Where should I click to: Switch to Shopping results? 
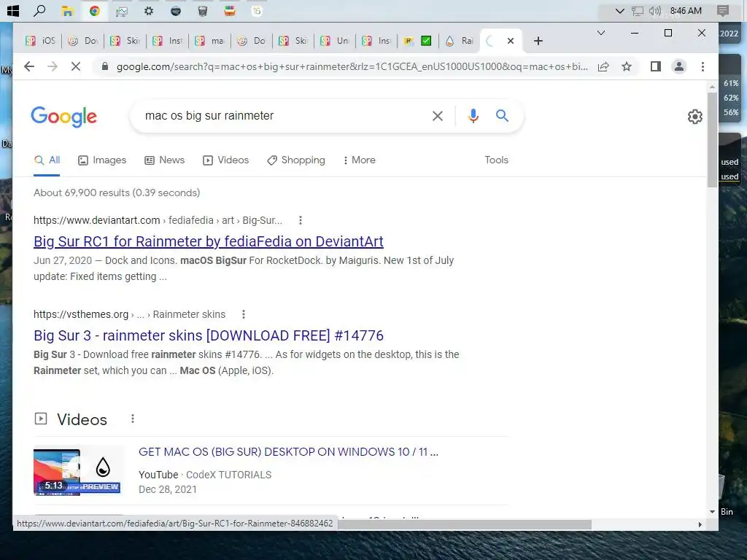click(x=296, y=160)
